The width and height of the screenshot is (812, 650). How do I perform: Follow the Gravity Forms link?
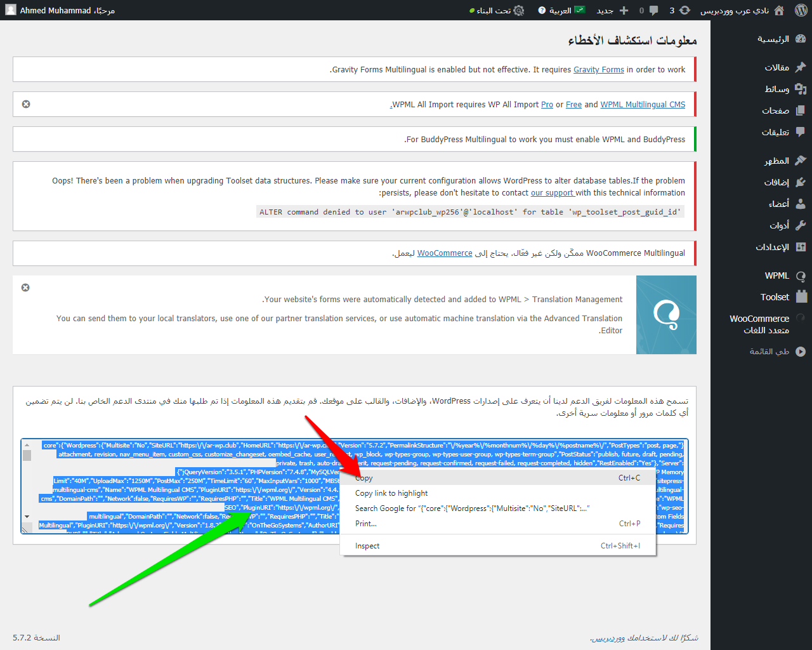(598, 70)
